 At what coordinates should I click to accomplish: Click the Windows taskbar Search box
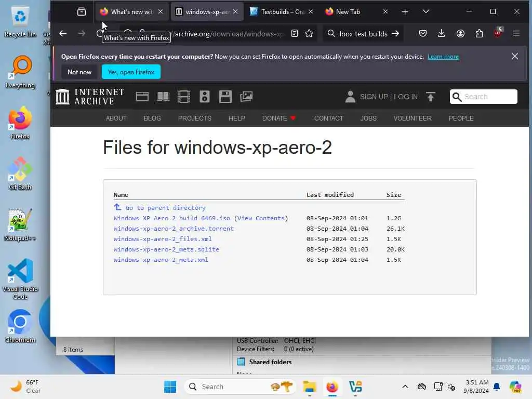point(240,387)
